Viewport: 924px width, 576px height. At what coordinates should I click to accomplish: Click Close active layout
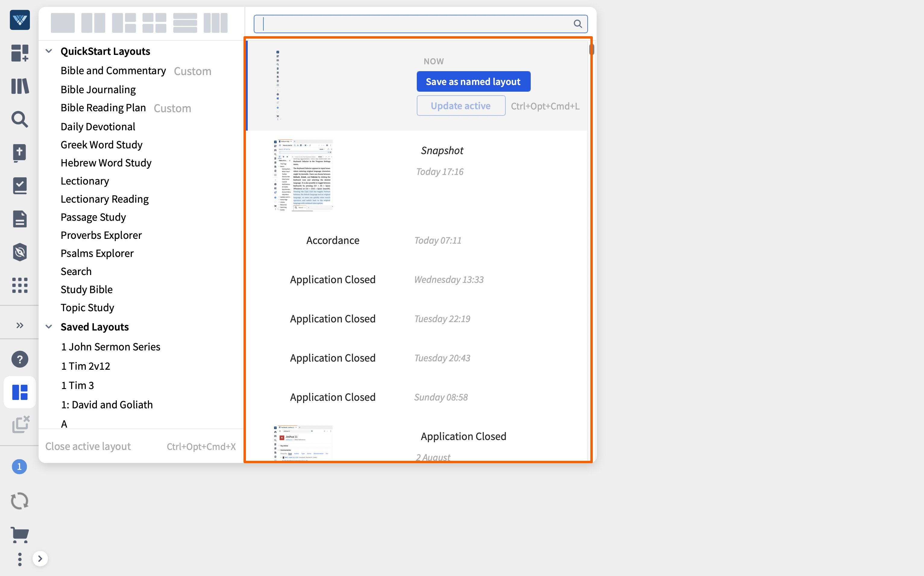tap(88, 447)
